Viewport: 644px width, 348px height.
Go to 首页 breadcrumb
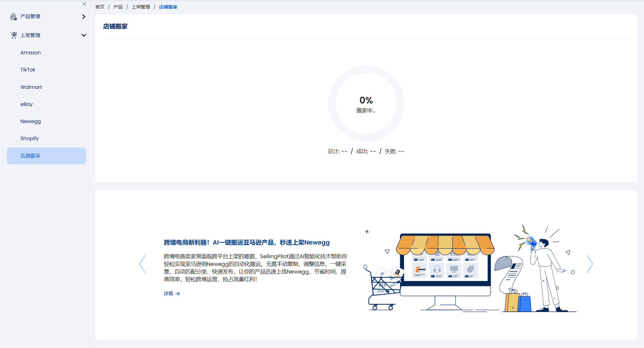tap(100, 7)
